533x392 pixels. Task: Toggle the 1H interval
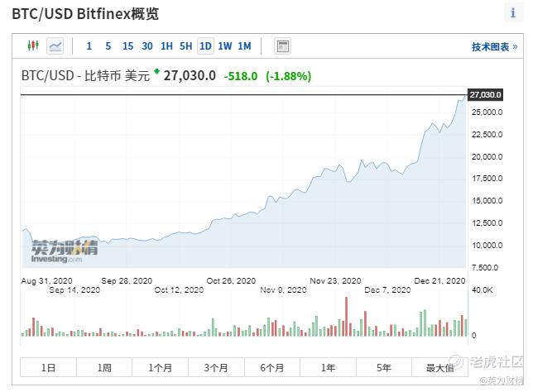pyautogui.click(x=166, y=46)
